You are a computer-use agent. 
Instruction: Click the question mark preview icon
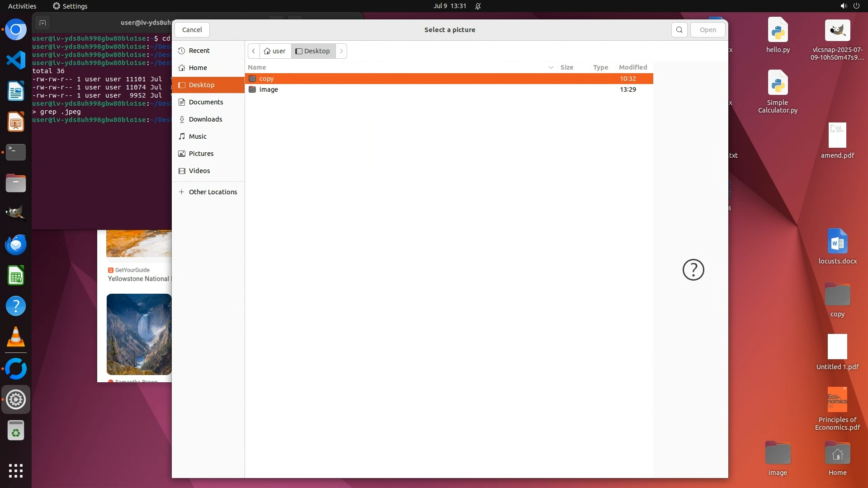coord(693,270)
